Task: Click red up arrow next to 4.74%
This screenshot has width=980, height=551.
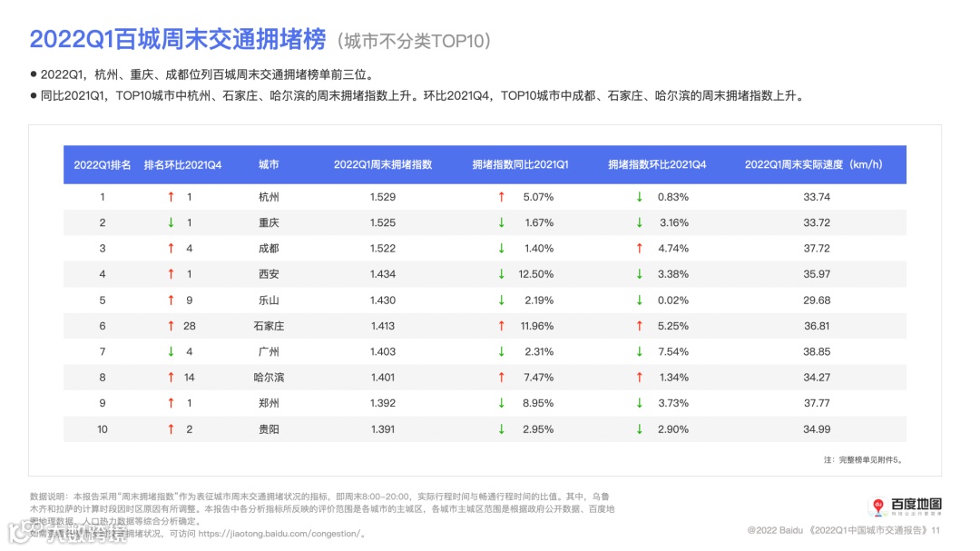Action: click(x=640, y=249)
